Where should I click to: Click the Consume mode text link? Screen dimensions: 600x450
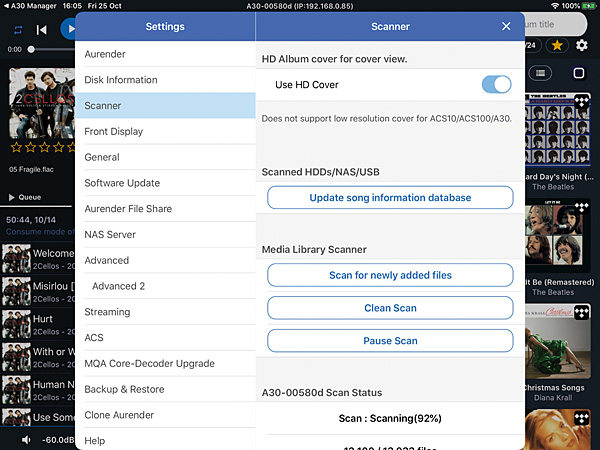(40, 232)
